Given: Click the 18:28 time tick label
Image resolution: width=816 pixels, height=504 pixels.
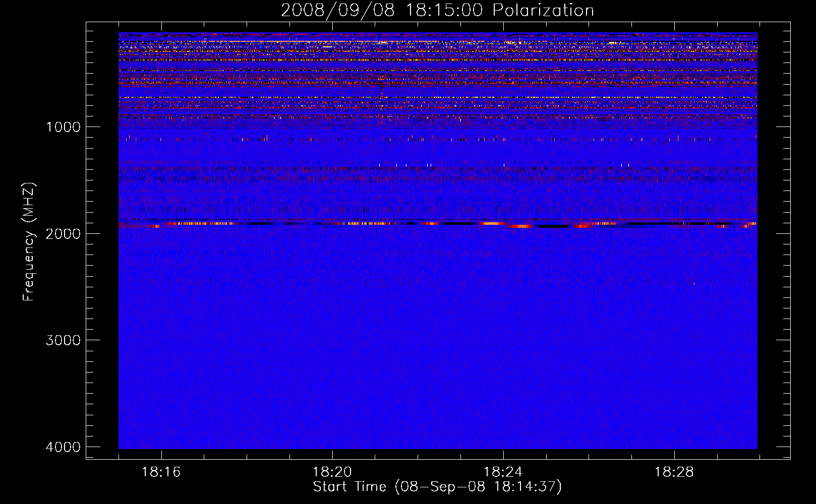Looking at the screenshot, I should click(674, 472).
